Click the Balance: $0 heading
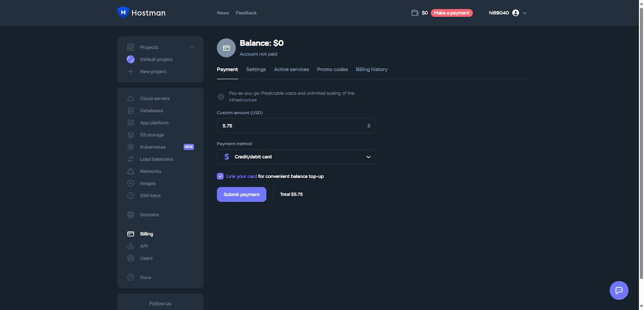The width and height of the screenshot is (644, 310). tap(262, 43)
